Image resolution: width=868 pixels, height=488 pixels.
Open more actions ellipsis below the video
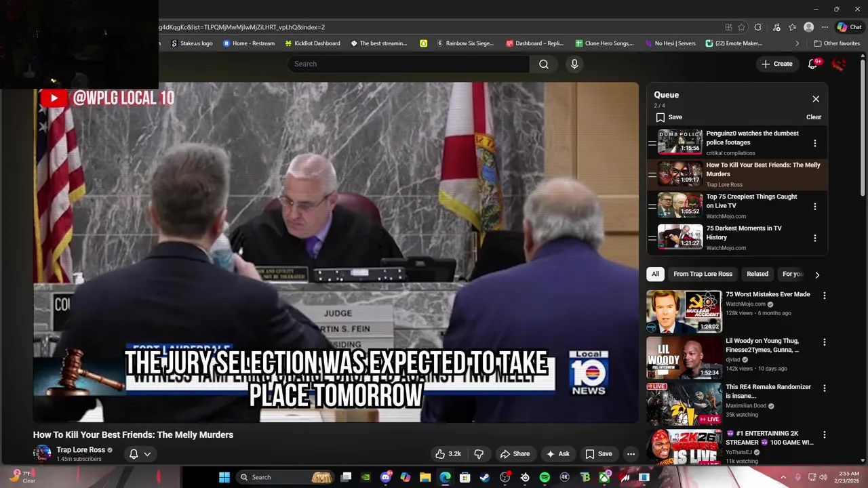(631, 454)
